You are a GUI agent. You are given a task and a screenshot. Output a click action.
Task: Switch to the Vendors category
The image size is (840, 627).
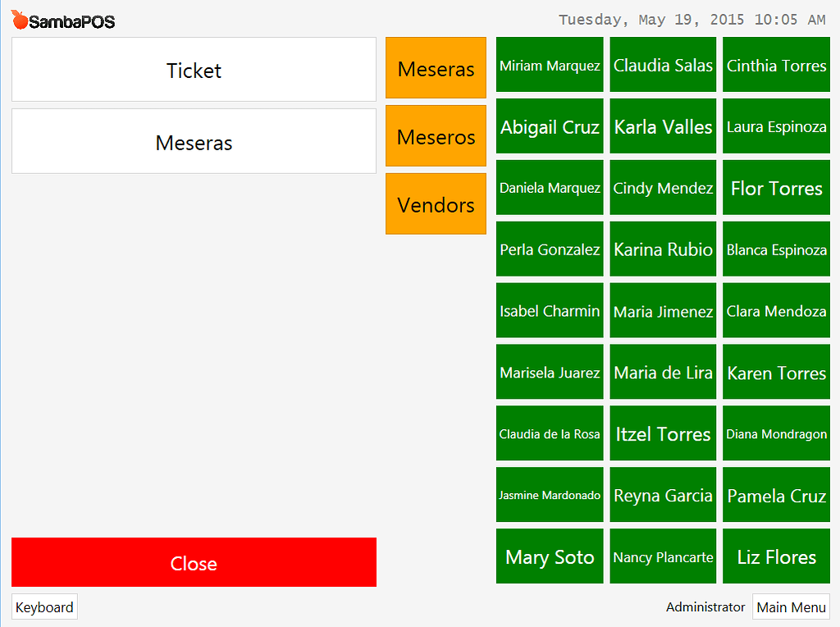click(436, 203)
